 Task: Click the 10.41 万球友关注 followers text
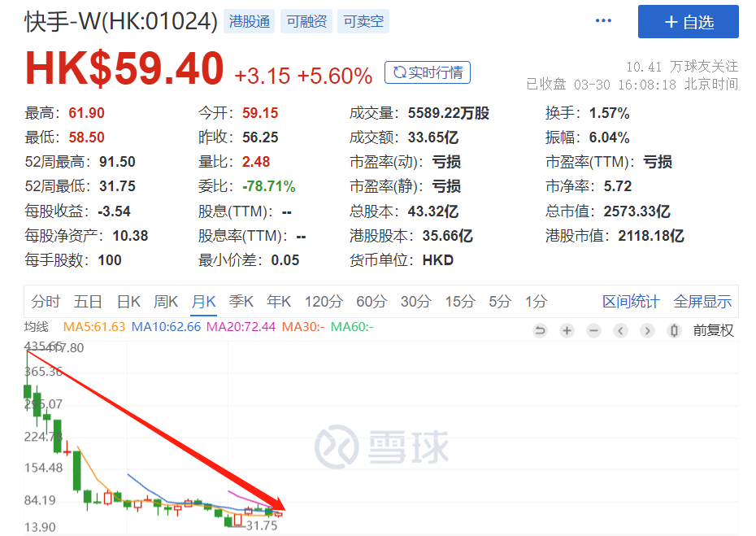tap(682, 67)
